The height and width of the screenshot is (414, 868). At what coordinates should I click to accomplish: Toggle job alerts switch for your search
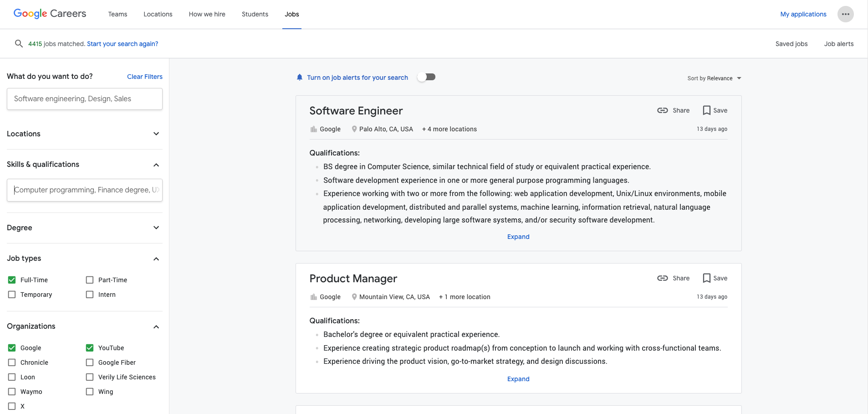(x=427, y=77)
